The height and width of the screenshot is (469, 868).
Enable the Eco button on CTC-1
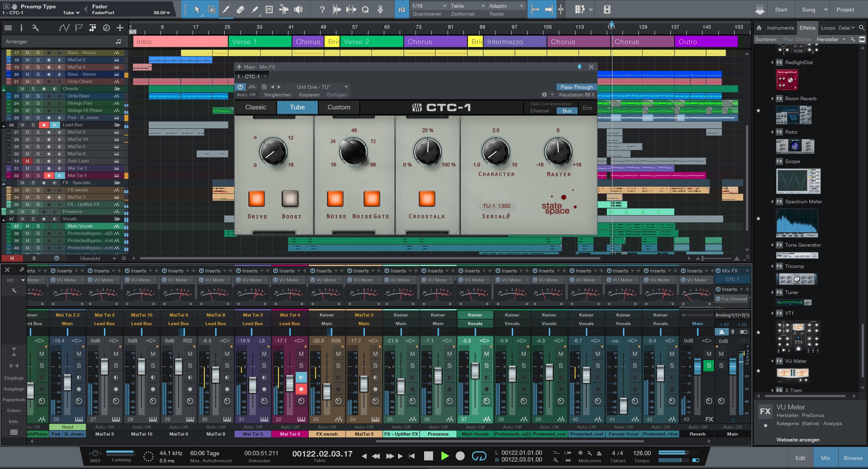[x=587, y=108]
